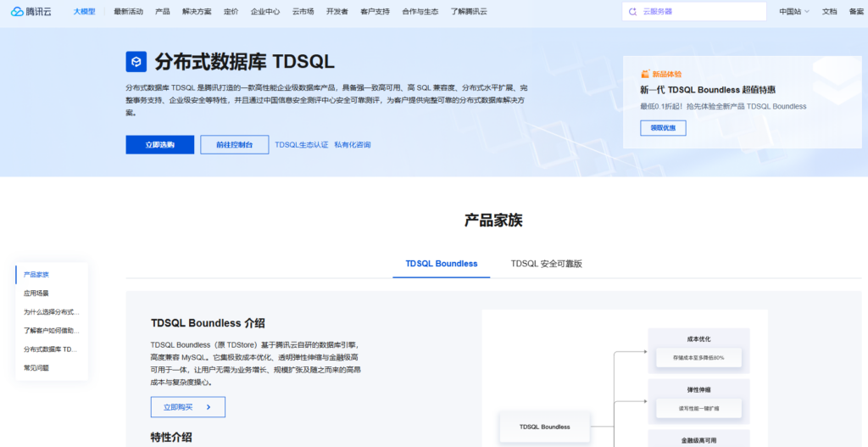Open the Tencent Cloud logo homepage
Image resolution: width=868 pixels, height=447 pixels.
pyautogui.click(x=31, y=12)
